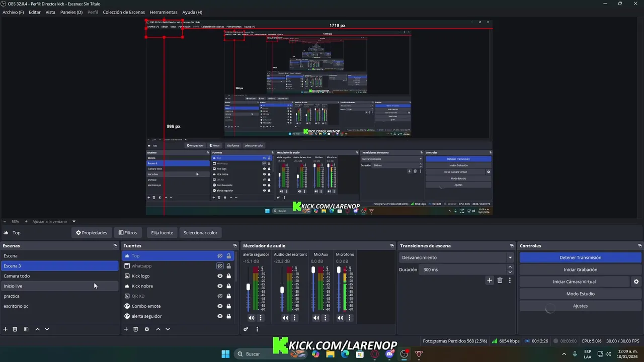Adjust the Mic/Aux volume fader
644x362 pixels.
click(313, 270)
